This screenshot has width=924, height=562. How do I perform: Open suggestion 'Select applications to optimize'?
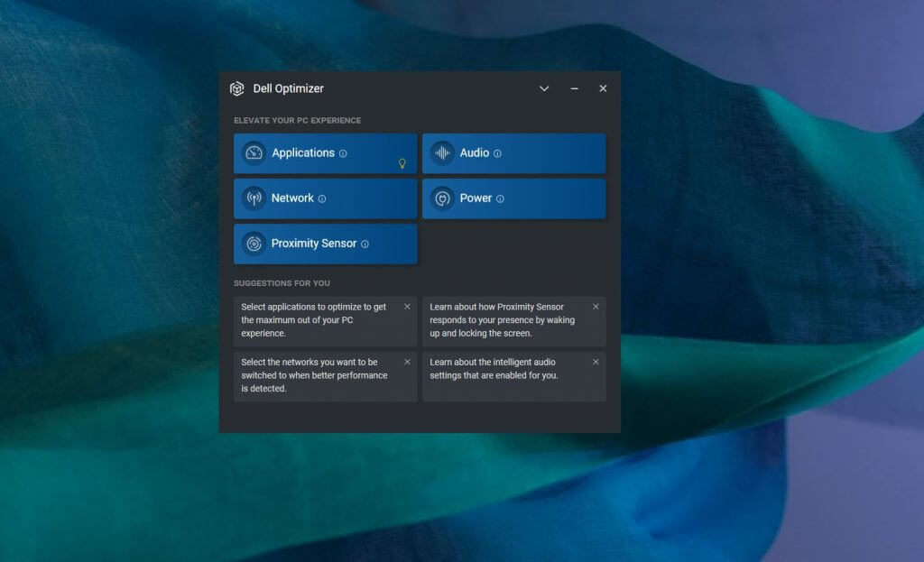coord(325,321)
